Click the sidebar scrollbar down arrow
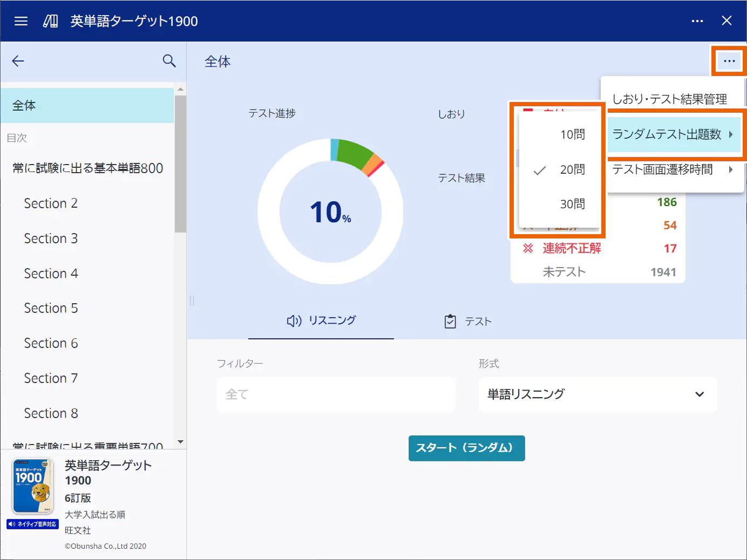747x560 pixels. click(x=180, y=442)
